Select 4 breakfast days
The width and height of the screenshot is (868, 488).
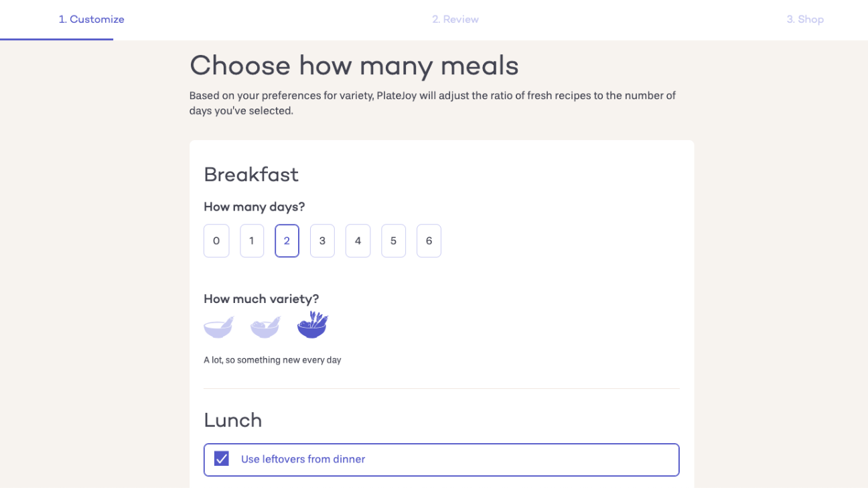(358, 241)
